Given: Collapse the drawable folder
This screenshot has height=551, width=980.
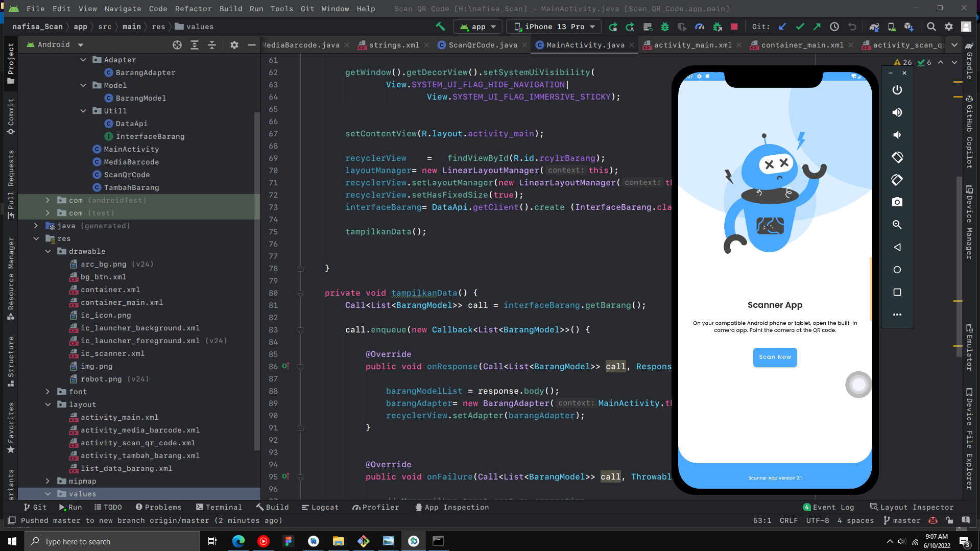Looking at the screenshot, I should tap(47, 251).
